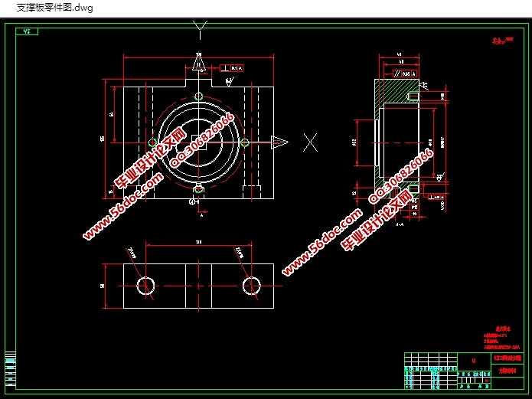
Task: Click the Y-shaped symbol at top center
Action: [x=201, y=29]
